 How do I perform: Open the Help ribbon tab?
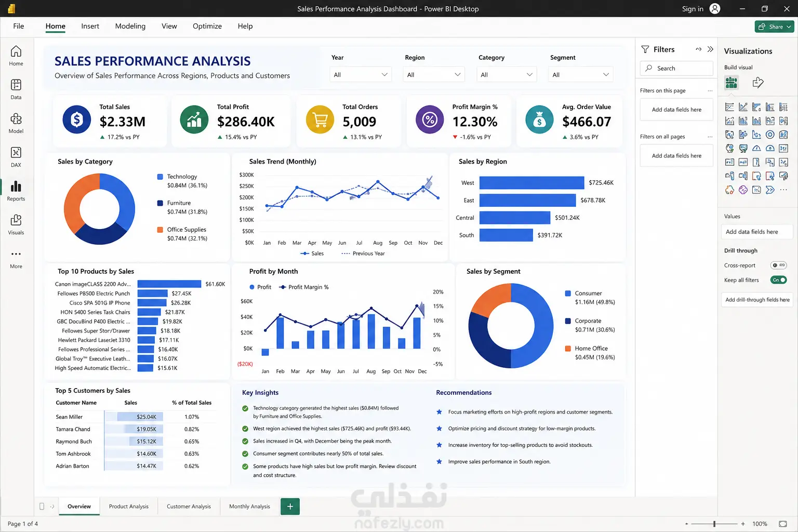coord(245,26)
